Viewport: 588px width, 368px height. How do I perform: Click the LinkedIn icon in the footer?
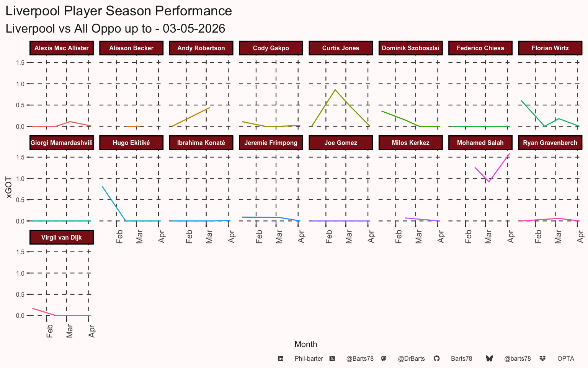click(x=281, y=358)
